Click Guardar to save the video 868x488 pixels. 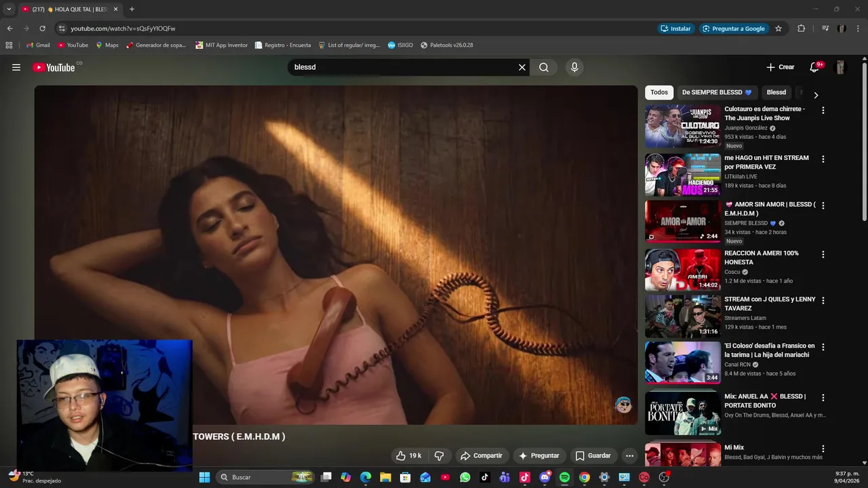593,455
